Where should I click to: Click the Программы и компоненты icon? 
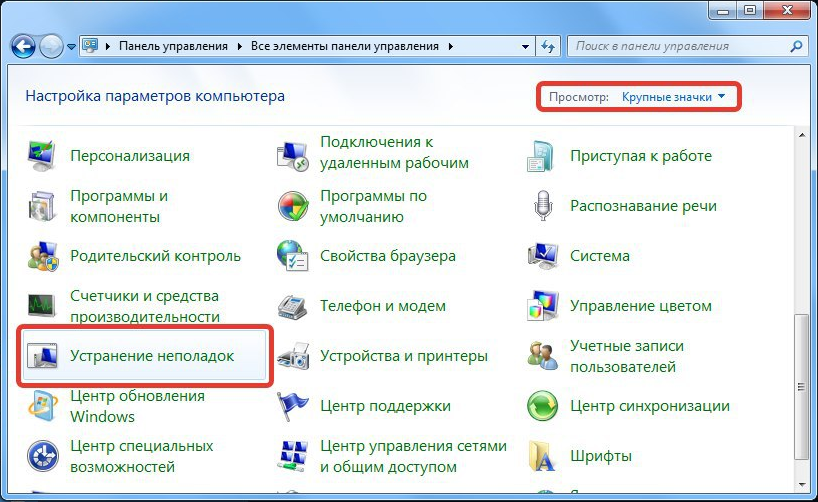coord(42,206)
